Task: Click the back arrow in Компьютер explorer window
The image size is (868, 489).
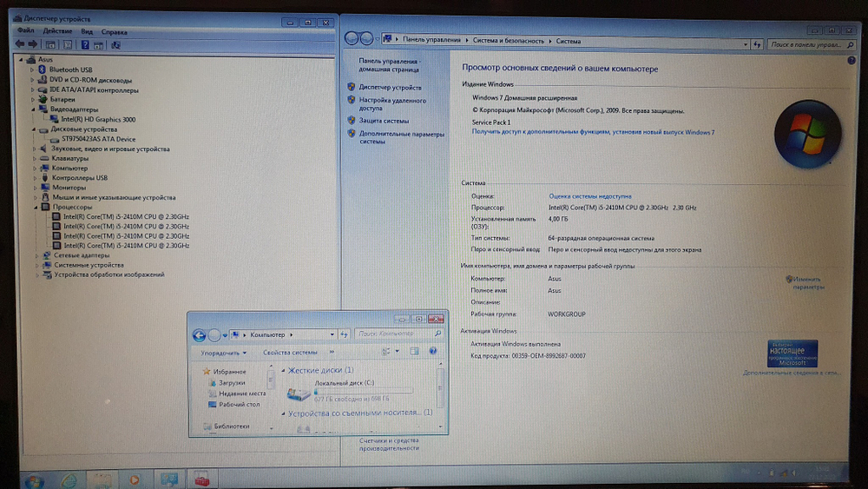Action: (199, 335)
